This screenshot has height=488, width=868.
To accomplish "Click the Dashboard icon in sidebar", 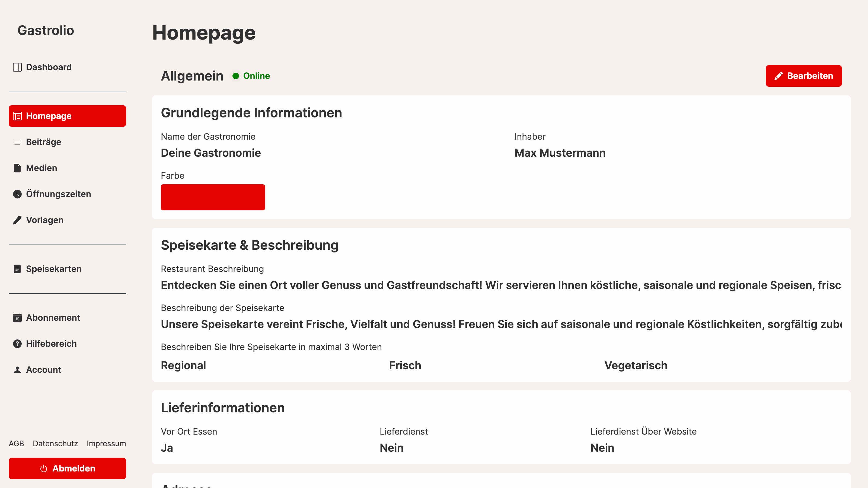I will point(17,67).
